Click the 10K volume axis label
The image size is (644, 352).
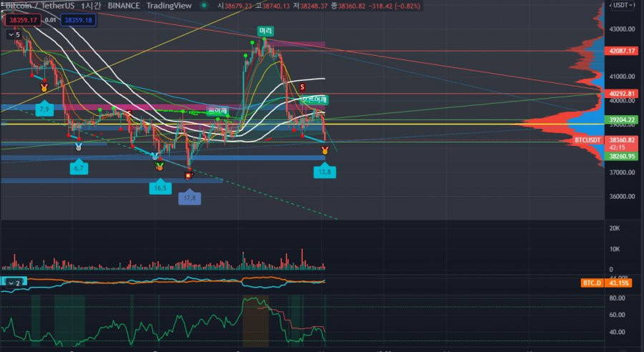pyautogui.click(x=615, y=249)
